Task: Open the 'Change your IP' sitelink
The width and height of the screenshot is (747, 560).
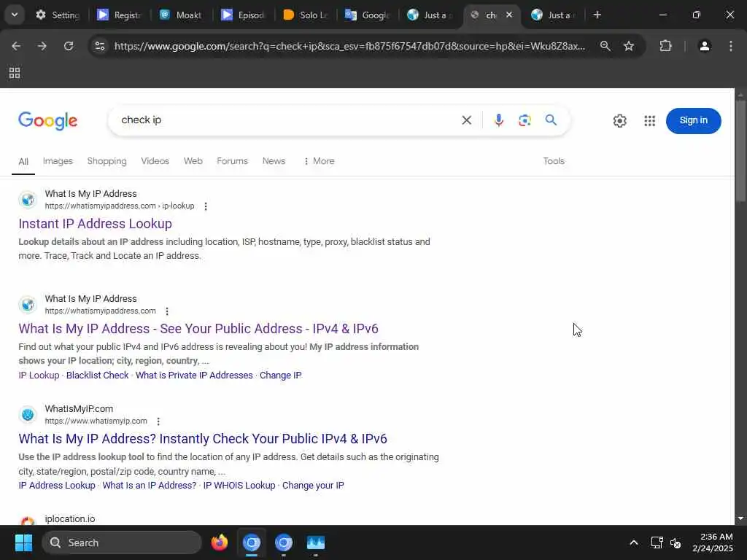Action: click(x=313, y=485)
